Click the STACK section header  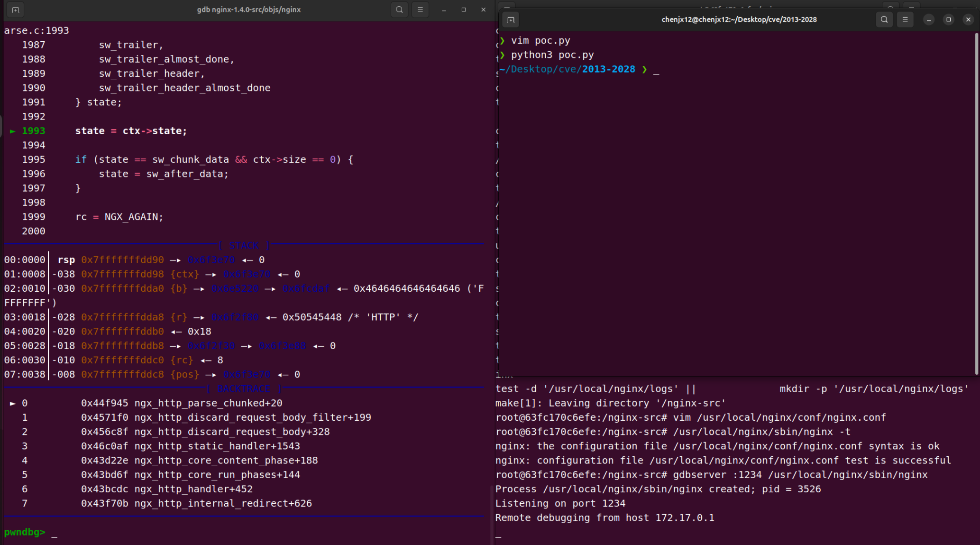coord(244,246)
